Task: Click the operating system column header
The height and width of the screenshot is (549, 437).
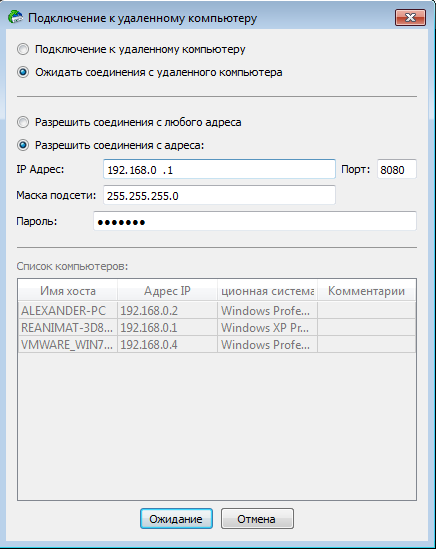Action: point(267,291)
